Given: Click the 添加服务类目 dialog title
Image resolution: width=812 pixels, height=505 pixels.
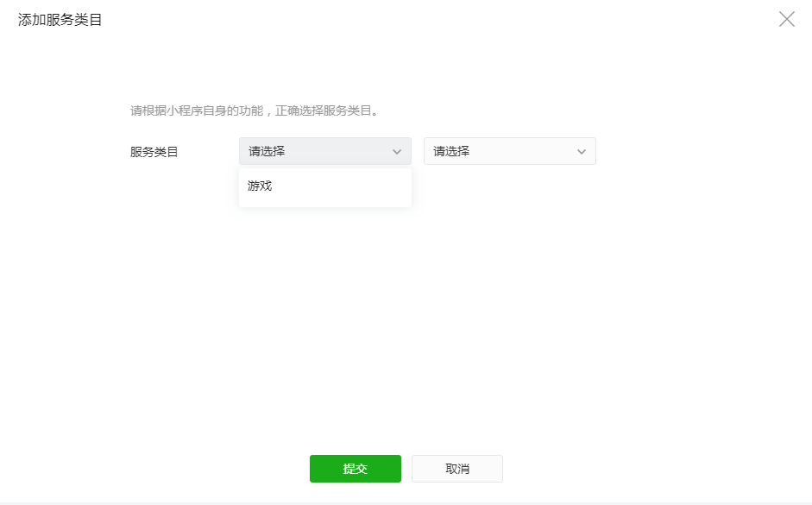Looking at the screenshot, I should [60, 20].
